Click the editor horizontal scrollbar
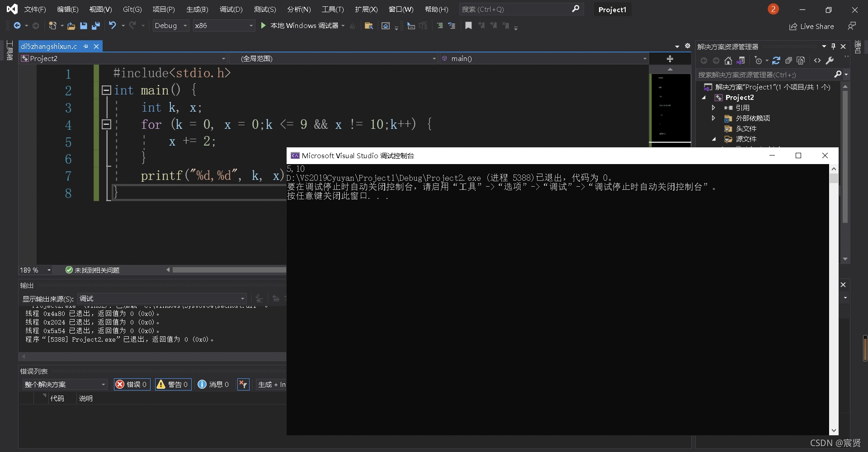This screenshot has width=868, height=452. click(229, 270)
